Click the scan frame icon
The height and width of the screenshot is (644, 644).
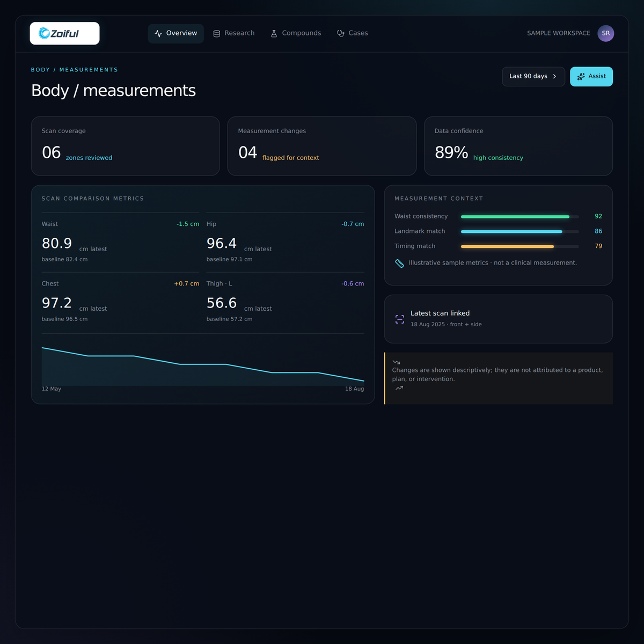click(400, 319)
